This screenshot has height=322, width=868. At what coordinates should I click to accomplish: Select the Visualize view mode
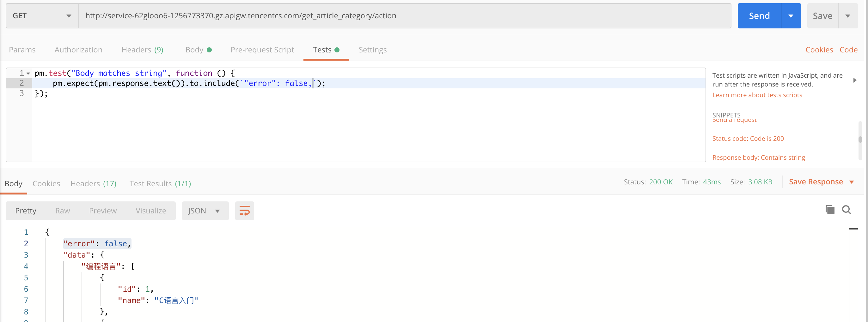[151, 211]
